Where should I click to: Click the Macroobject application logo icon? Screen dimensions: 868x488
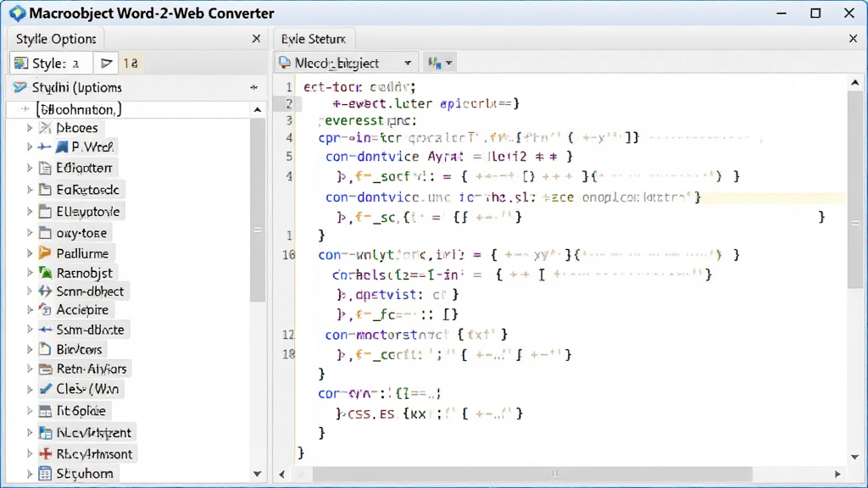click(17, 14)
